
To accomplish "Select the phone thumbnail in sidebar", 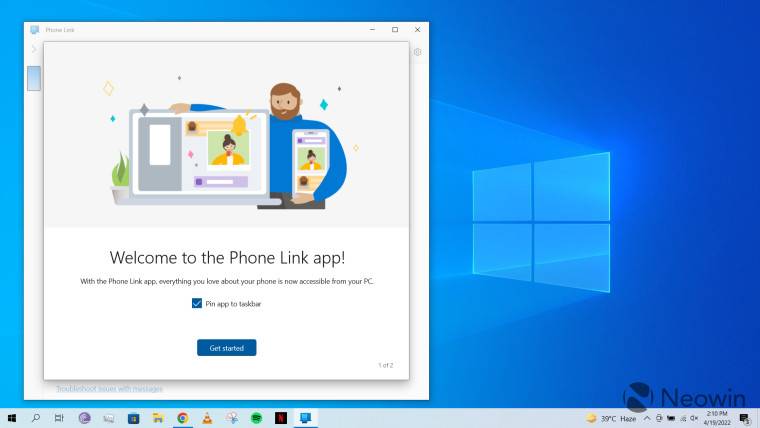I will click(33, 78).
